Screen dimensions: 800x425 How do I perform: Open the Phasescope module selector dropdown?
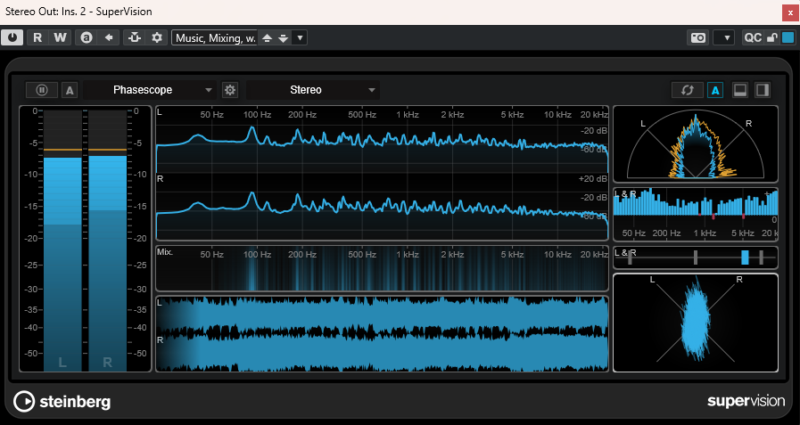[x=151, y=90]
